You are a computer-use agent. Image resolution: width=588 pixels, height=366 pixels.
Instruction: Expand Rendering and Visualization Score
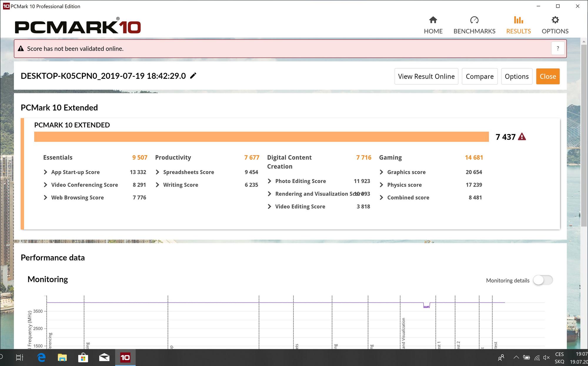269,194
